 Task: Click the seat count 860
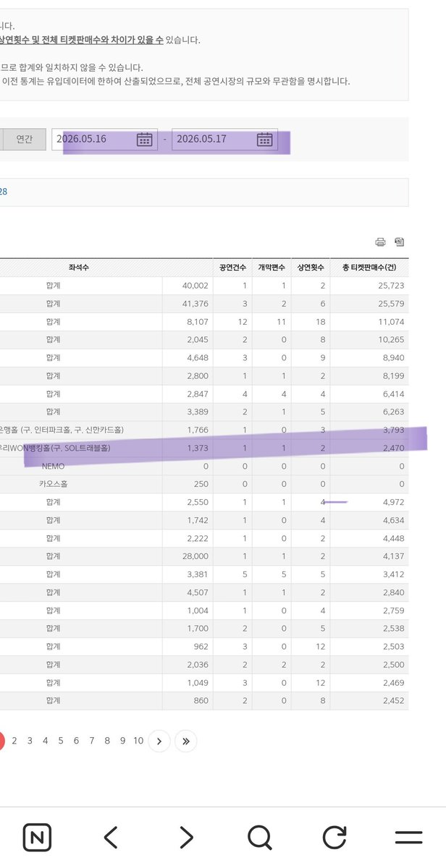click(x=201, y=700)
